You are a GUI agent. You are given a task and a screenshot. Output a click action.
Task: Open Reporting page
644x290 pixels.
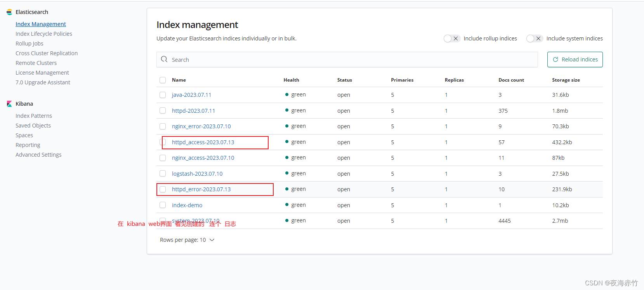coord(28,145)
